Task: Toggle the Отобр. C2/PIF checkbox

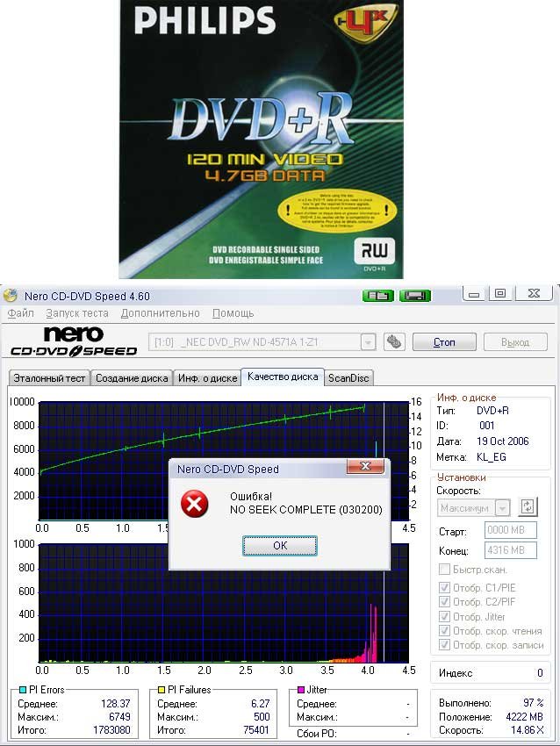Action: 444,602
